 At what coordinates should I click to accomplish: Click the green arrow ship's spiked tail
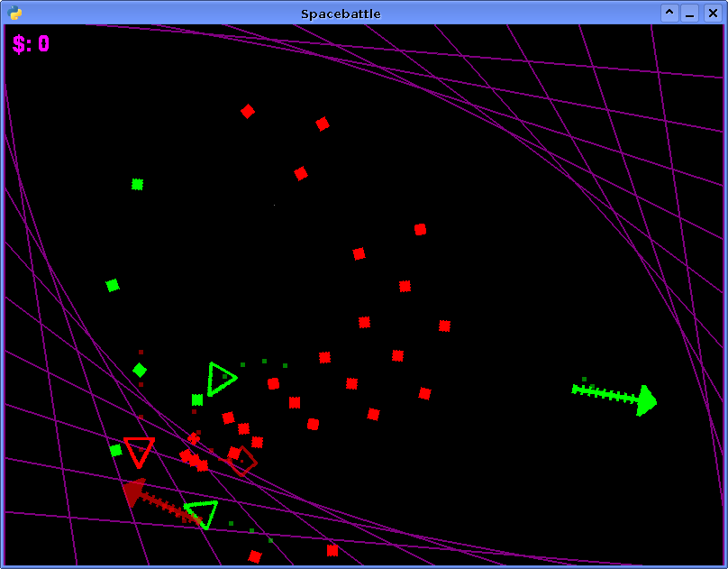[605, 394]
